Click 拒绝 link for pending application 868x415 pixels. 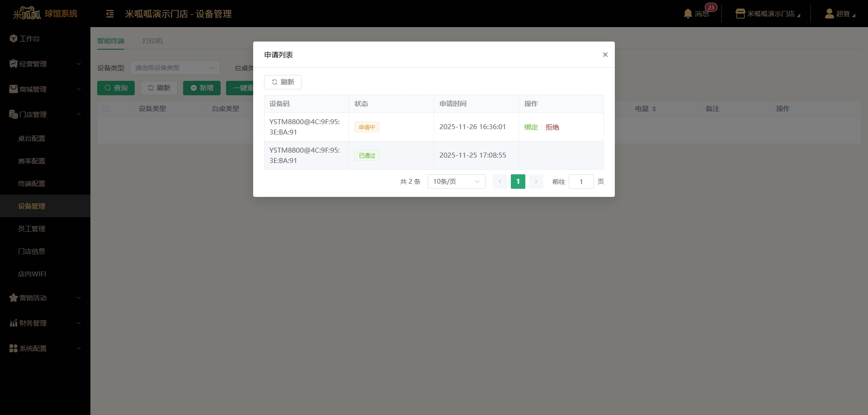[552, 127]
